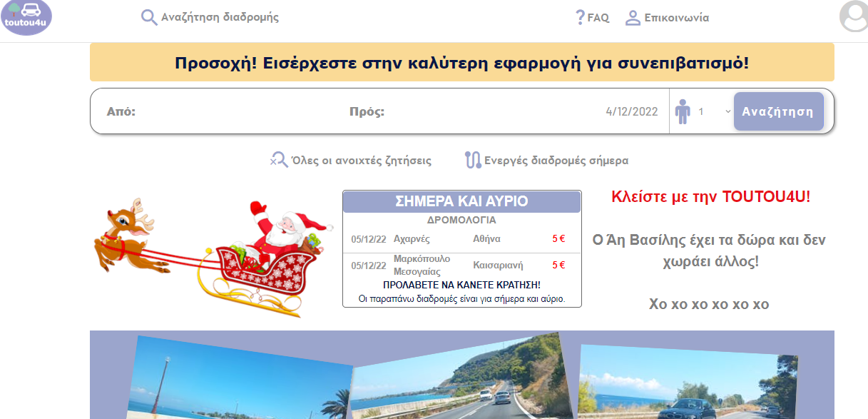Click the Χο χο χο χο χο χο text

point(709,304)
